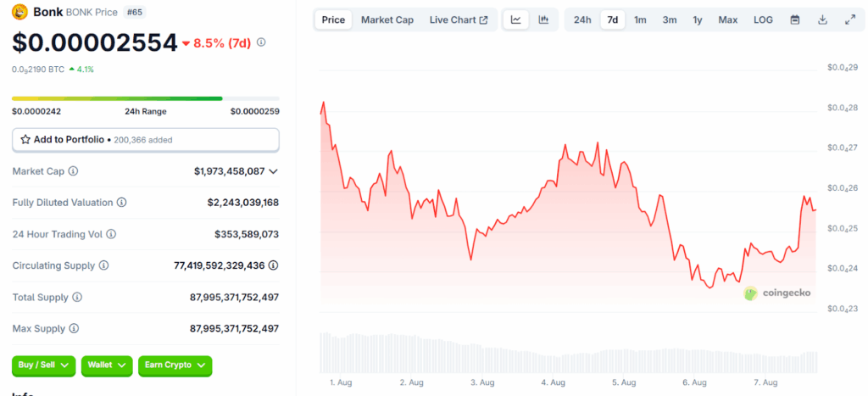This screenshot has height=396, width=868.
Task: Click the volume bars below the chart
Action: coord(569,353)
